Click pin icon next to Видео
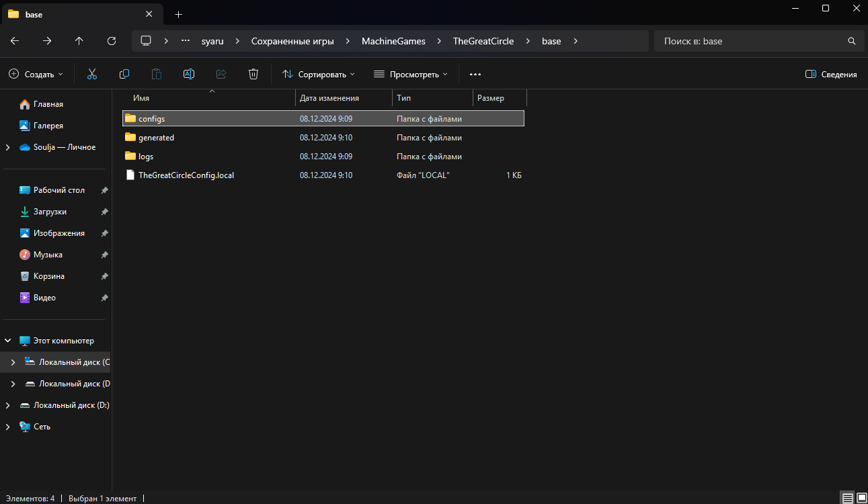The image size is (868, 504). (104, 298)
